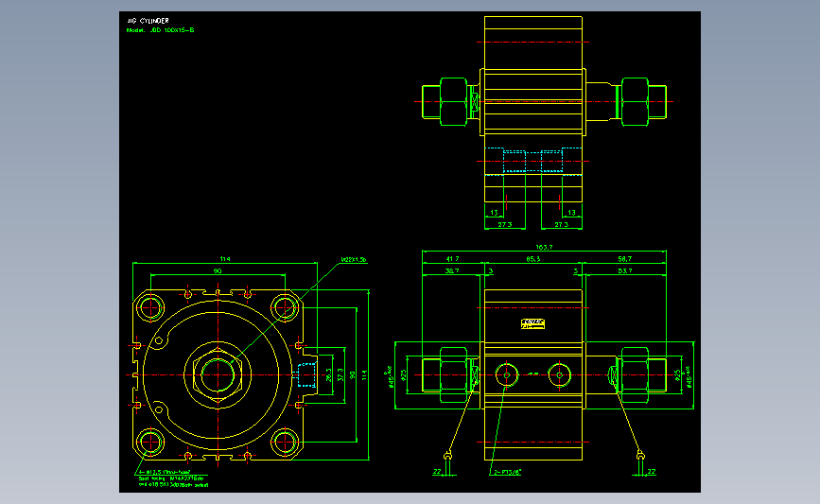Click the 2-PT3/8 port callout
820x504 pixels.
(x=507, y=472)
